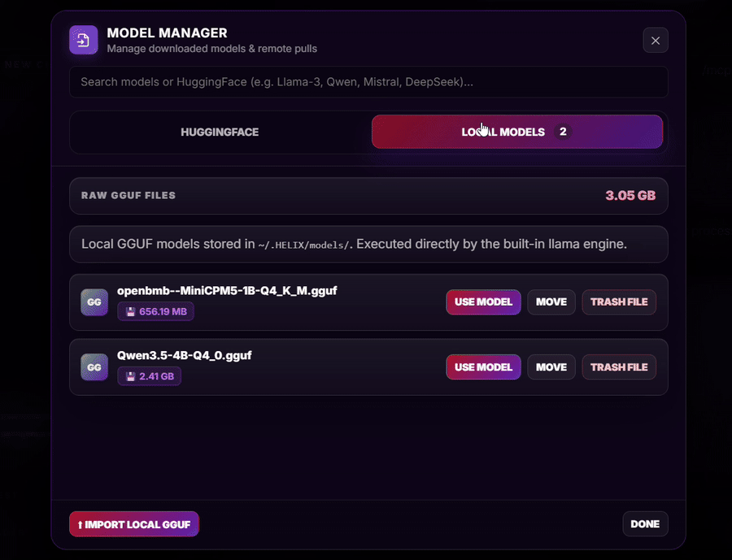The width and height of the screenshot is (732, 560).
Task: Click the local models count badge 2
Action: coord(563,132)
